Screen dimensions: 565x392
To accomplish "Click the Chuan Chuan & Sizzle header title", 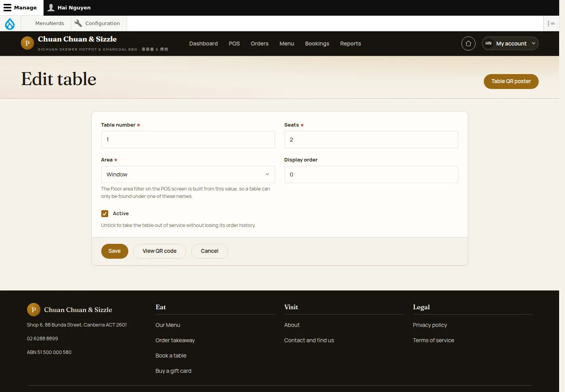I will pos(77,39).
